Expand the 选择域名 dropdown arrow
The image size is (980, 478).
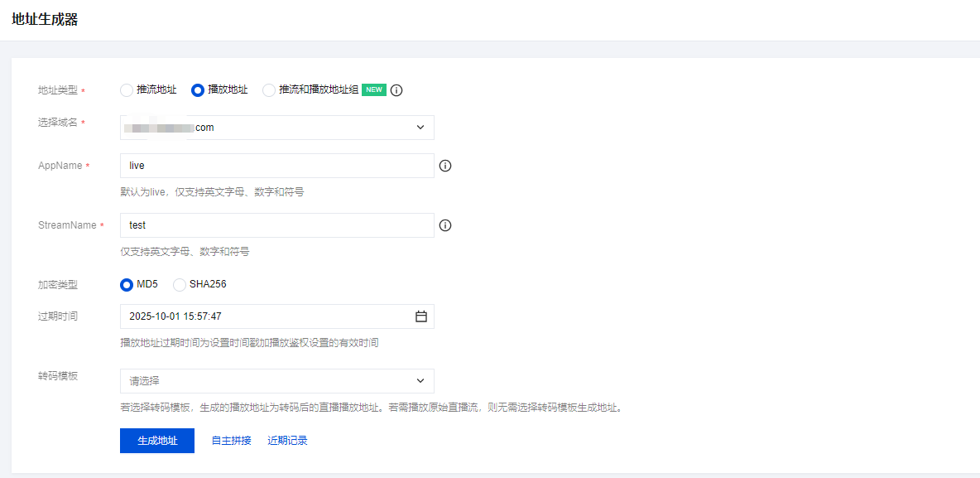tap(420, 128)
